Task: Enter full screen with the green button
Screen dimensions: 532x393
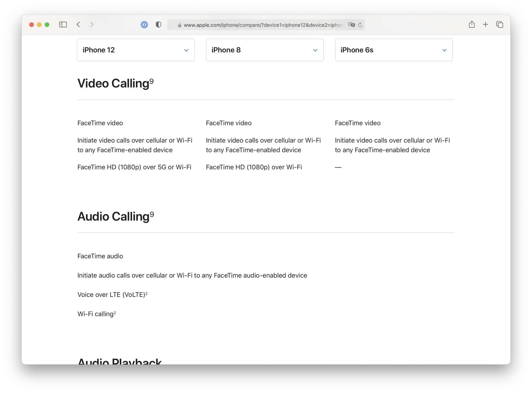Action: [x=47, y=25]
